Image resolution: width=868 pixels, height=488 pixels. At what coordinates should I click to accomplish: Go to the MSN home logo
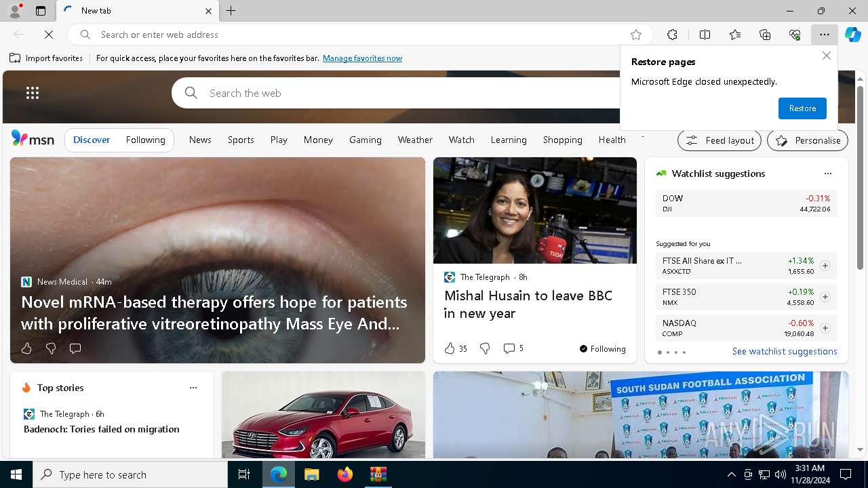[33, 139]
